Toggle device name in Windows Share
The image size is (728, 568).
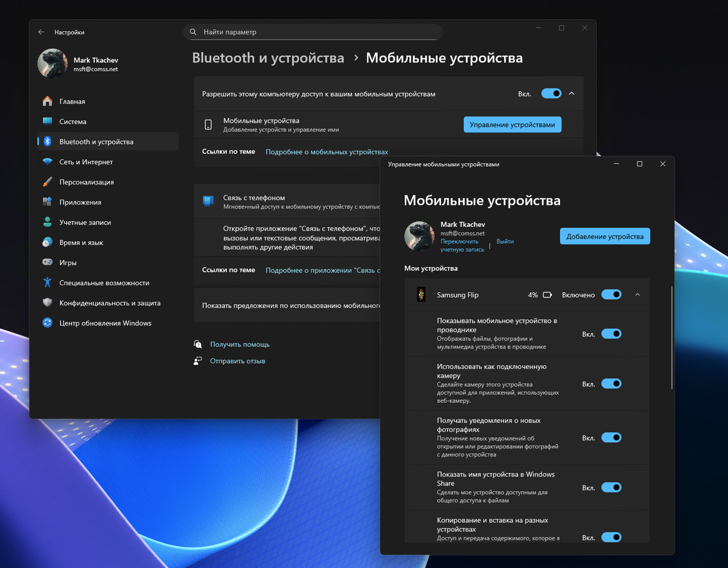tap(612, 487)
